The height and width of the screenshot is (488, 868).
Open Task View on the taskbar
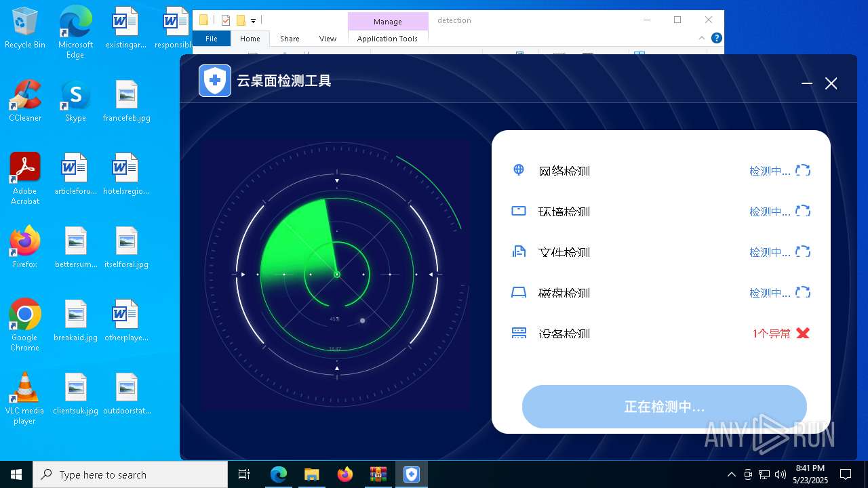pyautogui.click(x=244, y=474)
